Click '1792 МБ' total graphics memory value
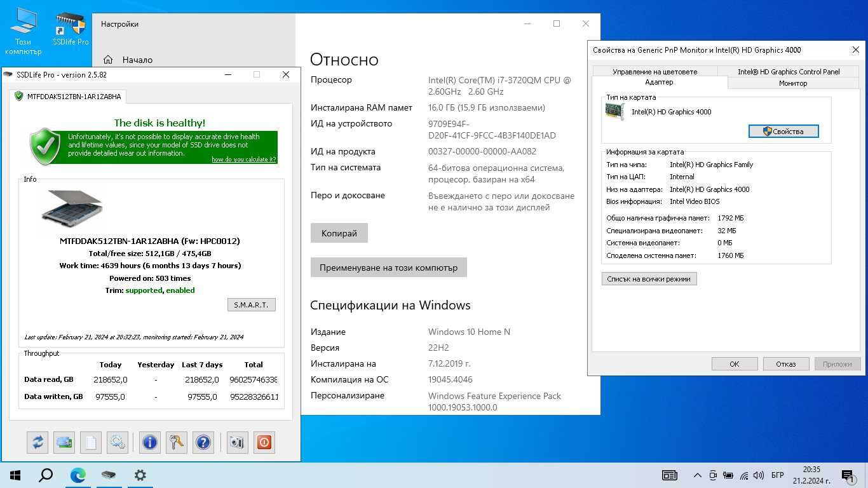 pos(731,218)
